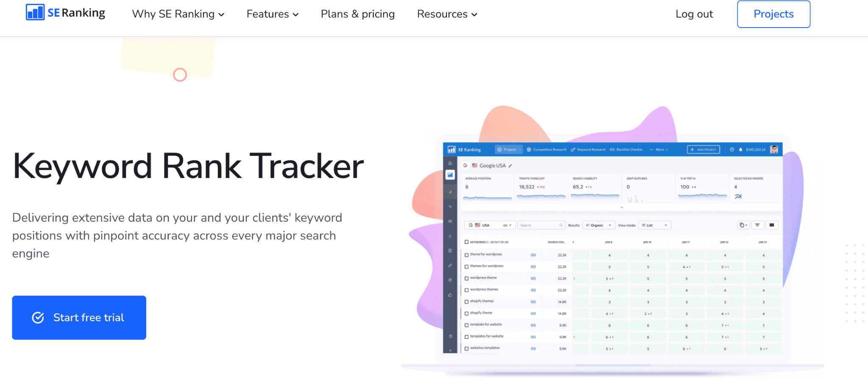Click the chevron below the metrics summary cards
The image size is (868, 387).
point(622,207)
